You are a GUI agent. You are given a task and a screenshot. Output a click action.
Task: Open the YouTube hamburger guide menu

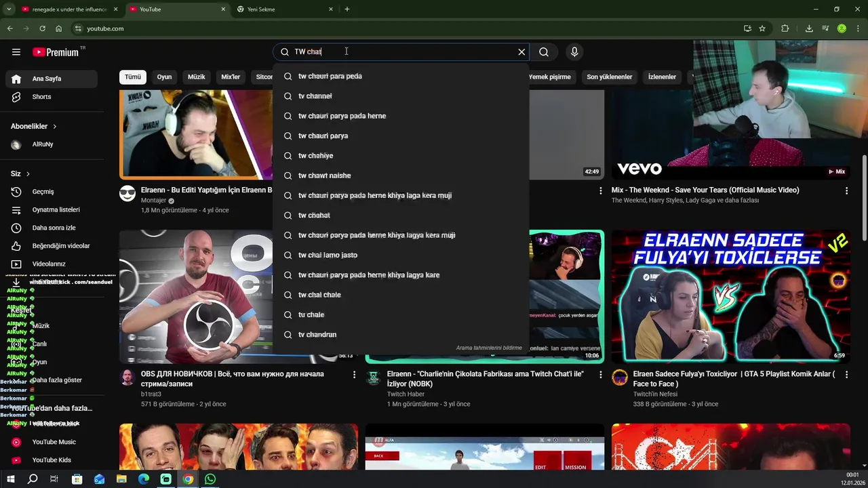coord(16,52)
